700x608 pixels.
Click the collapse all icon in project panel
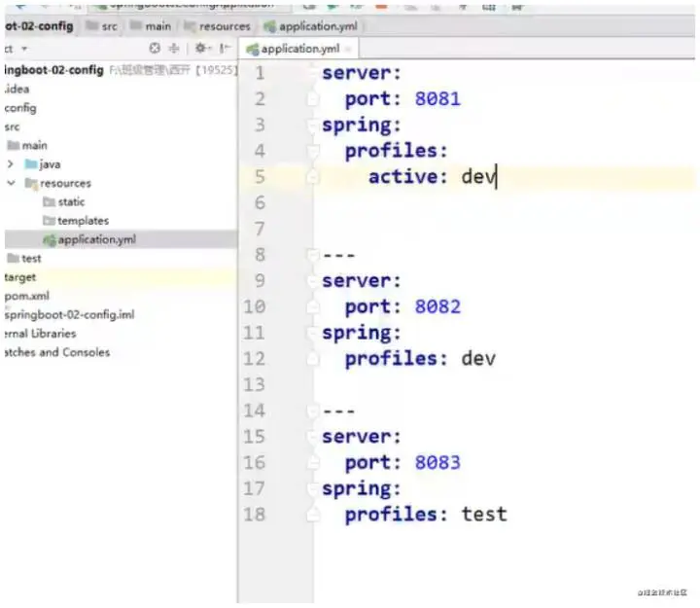[174, 49]
